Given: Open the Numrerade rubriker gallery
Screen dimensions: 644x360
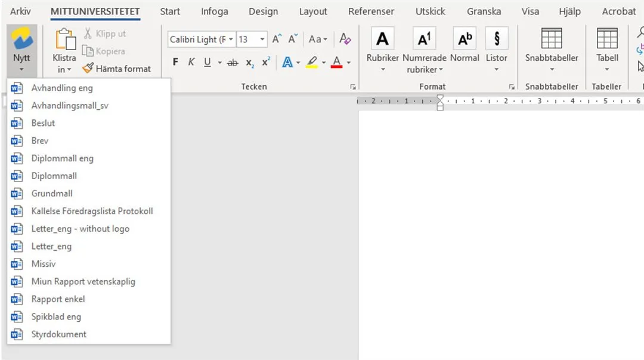Looking at the screenshot, I should coord(425,39).
